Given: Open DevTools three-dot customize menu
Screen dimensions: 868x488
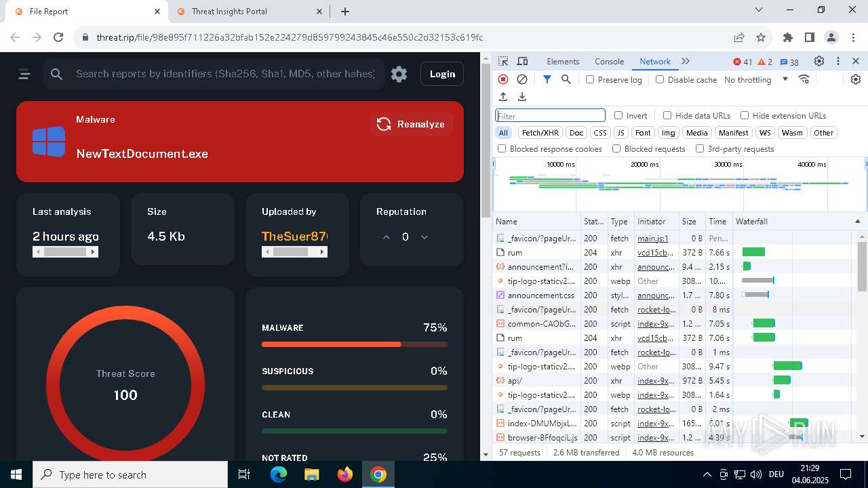Looking at the screenshot, I should pos(838,61).
